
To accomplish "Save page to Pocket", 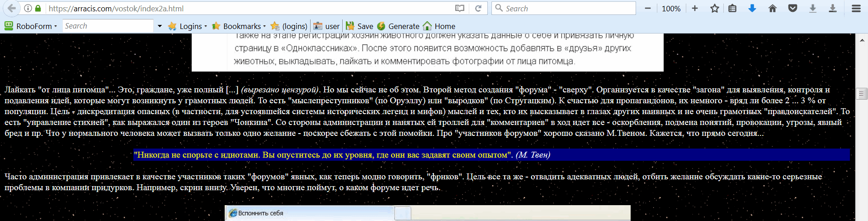I will (793, 8).
